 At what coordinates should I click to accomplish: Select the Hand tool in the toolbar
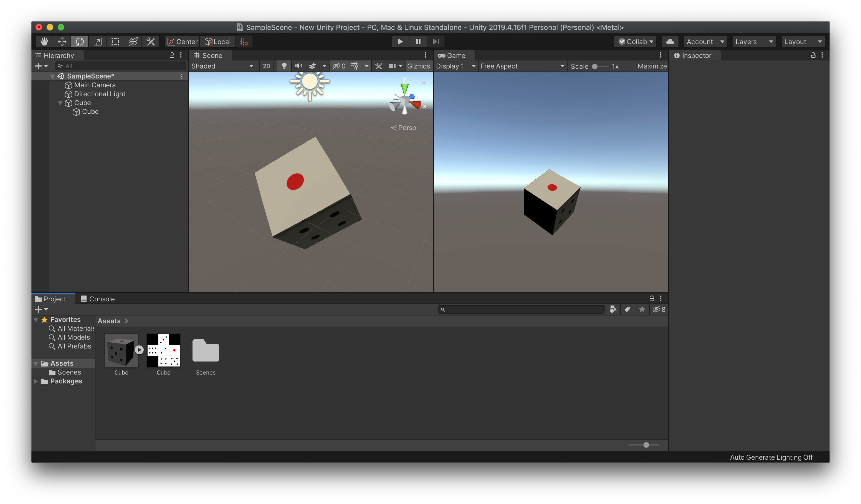(x=44, y=42)
